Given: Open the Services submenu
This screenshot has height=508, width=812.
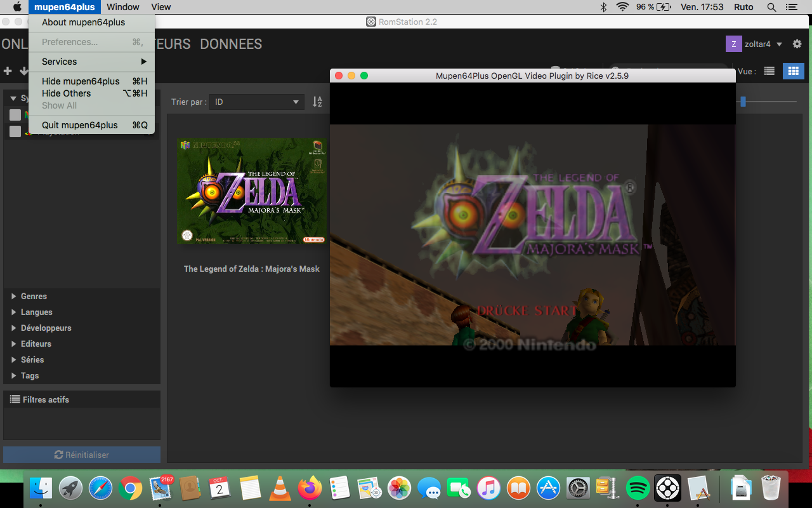Looking at the screenshot, I should 92,62.
